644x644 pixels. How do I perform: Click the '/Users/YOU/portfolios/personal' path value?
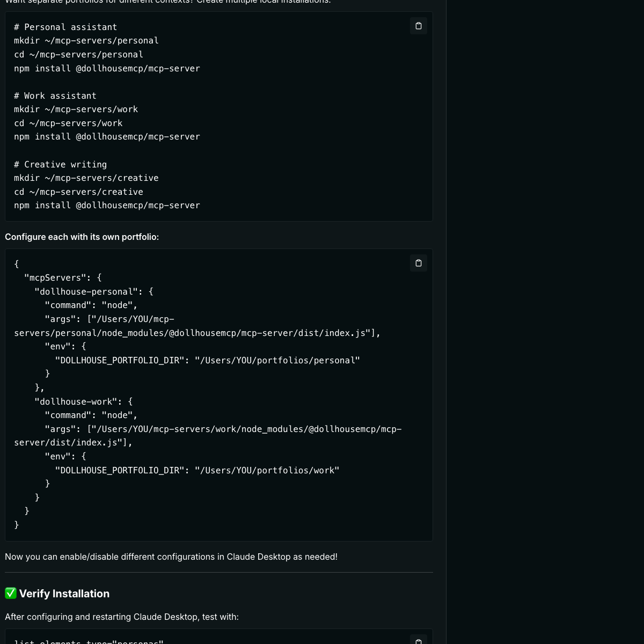click(x=277, y=361)
